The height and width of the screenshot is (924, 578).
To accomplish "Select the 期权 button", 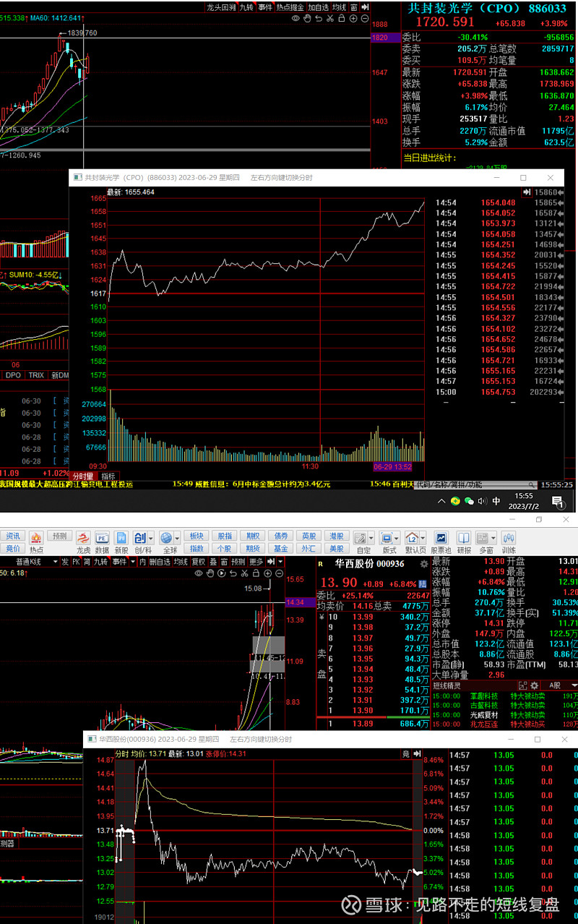I will (252, 536).
